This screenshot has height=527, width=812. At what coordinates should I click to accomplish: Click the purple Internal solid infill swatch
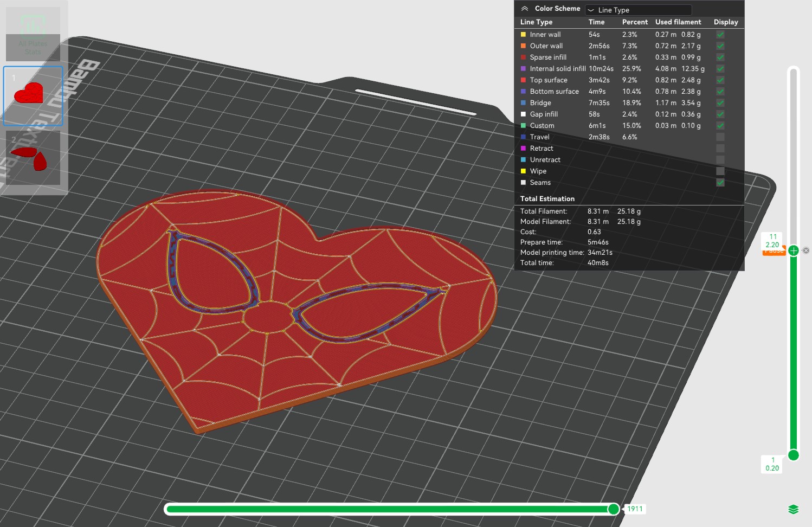click(x=523, y=68)
